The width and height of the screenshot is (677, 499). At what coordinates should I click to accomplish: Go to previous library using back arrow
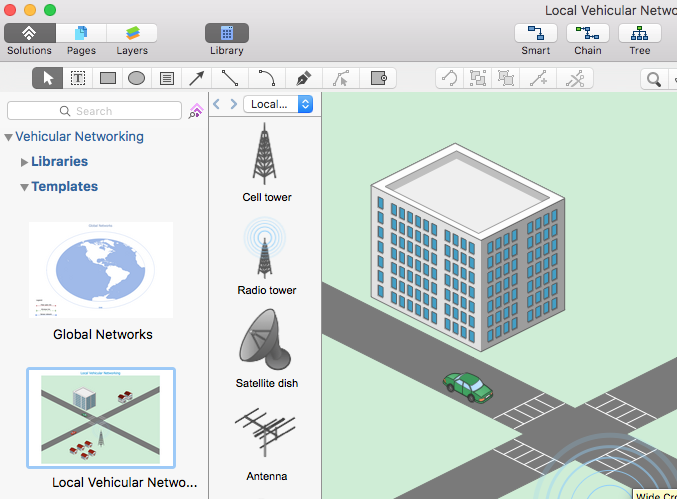[x=216, y=104]
